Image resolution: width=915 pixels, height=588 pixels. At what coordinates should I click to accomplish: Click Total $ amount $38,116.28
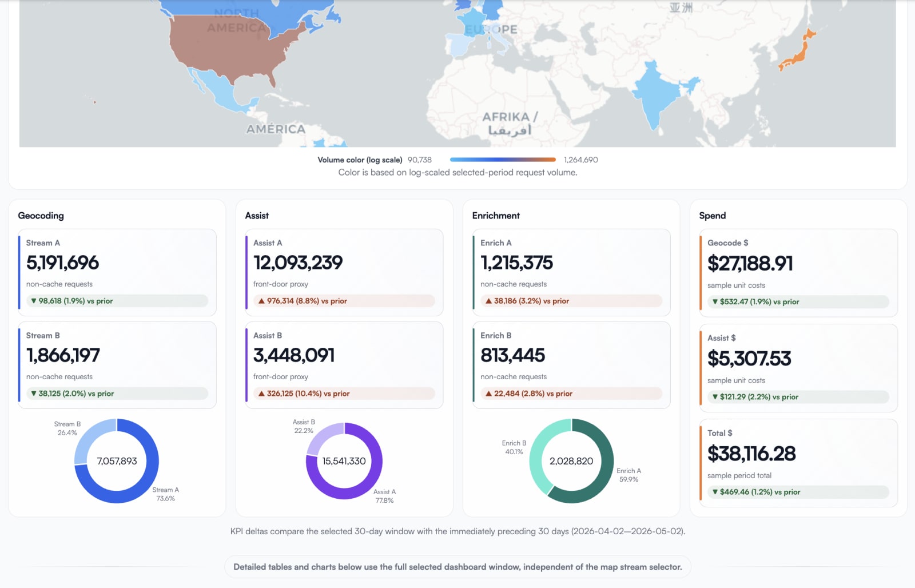point(751,454)
